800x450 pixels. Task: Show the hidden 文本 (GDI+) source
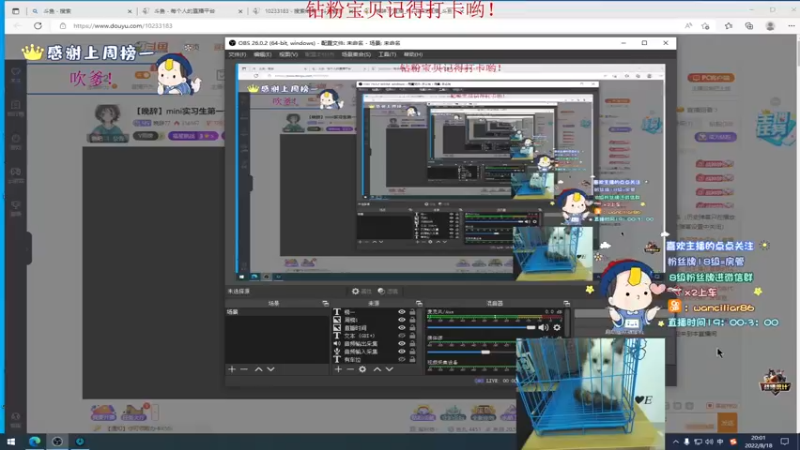pyautogui.click(x=402, y=336)
